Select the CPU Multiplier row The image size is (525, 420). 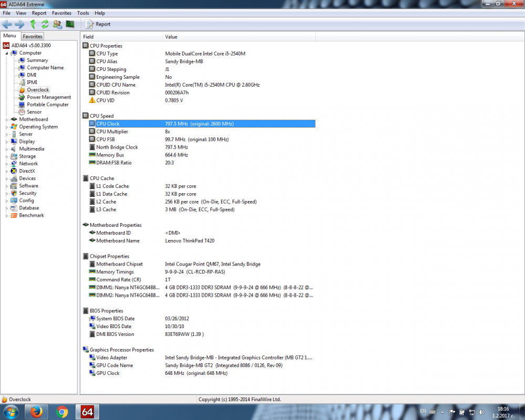[202, 132]
